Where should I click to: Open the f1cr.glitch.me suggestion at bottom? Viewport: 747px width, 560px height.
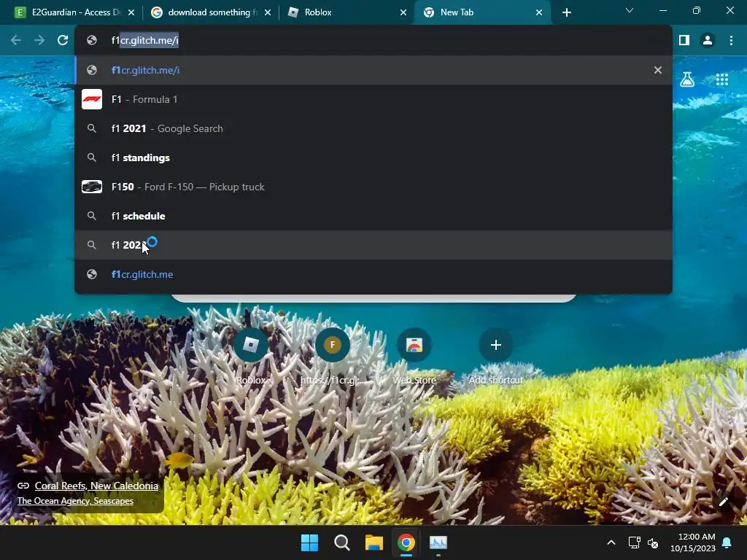(x=373, y=274)
